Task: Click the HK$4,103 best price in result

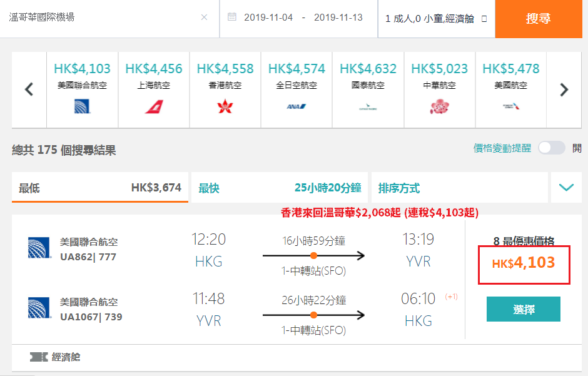Action: (x=524, y=263)
